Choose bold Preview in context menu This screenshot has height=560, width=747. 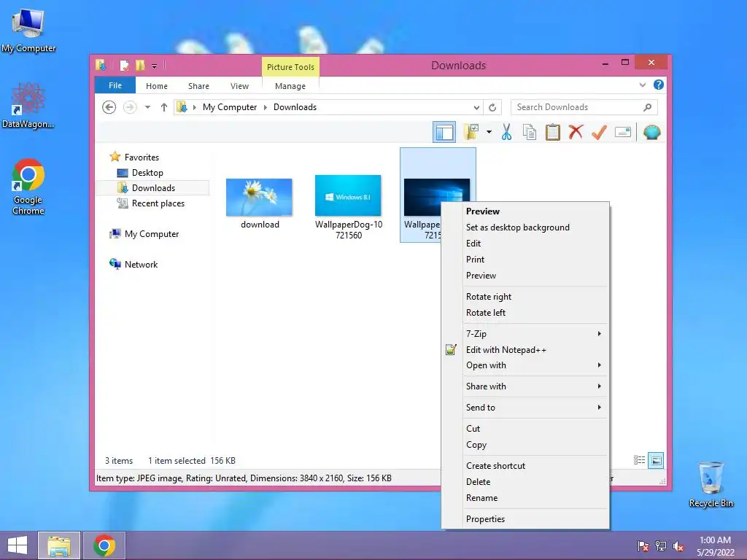click(x=483, y=211)
